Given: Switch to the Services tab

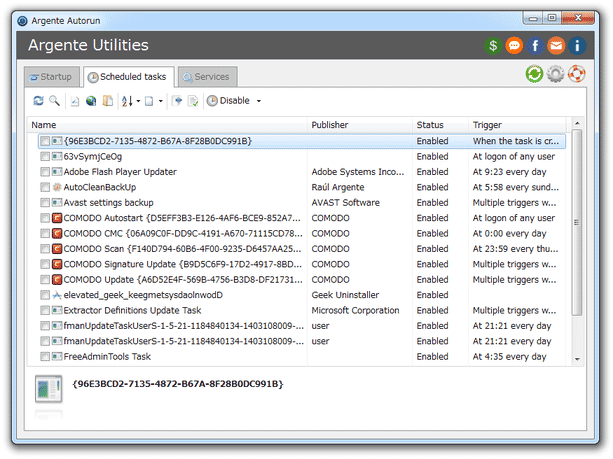Looking at the screenshot, I should click(x=207, y=77).
